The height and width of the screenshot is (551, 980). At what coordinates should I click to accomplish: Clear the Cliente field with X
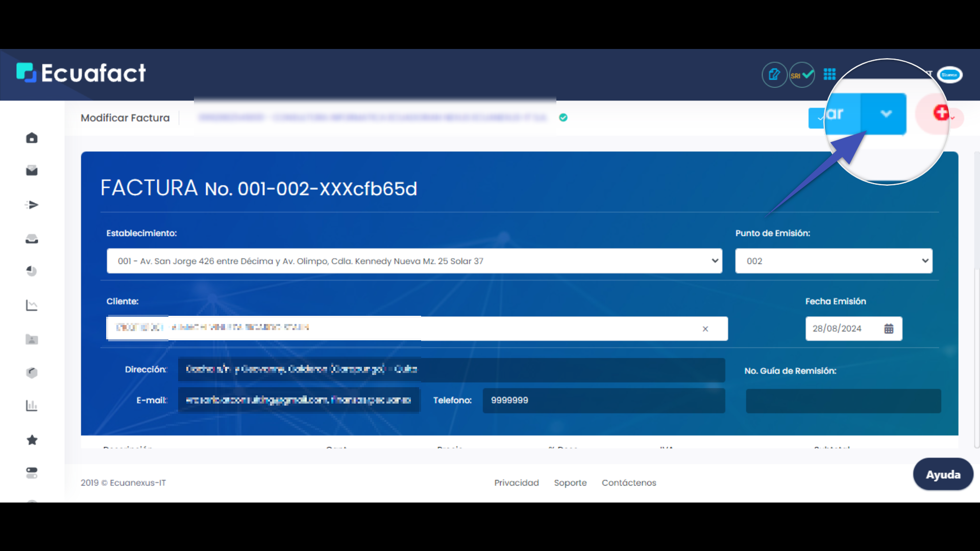(x=705, y=329)
